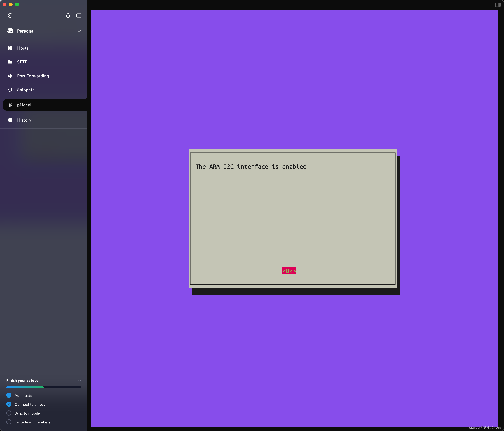Viewport: 504px width, 431px height.
Task: Click the OK button to confirm I2C
Action: point(290,270)
